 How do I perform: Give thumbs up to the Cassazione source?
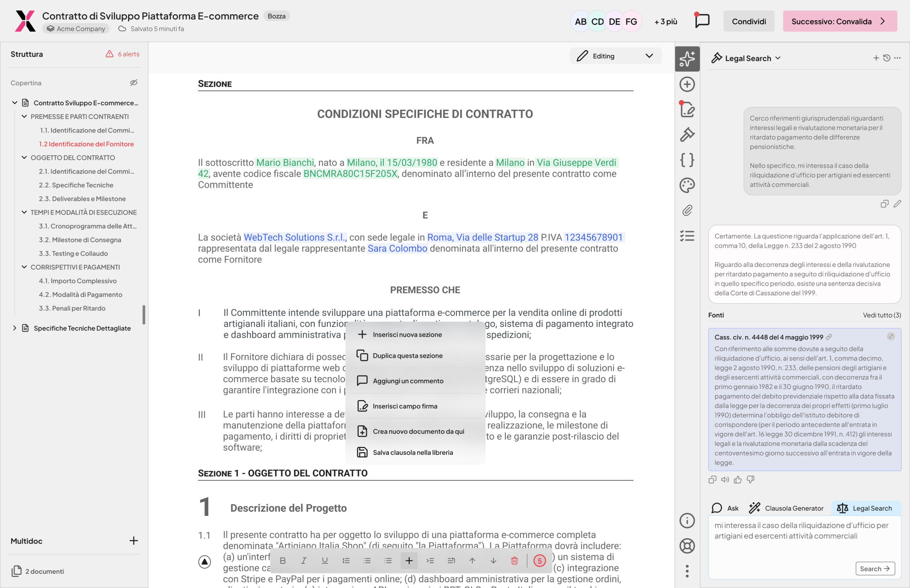[738, 480]
